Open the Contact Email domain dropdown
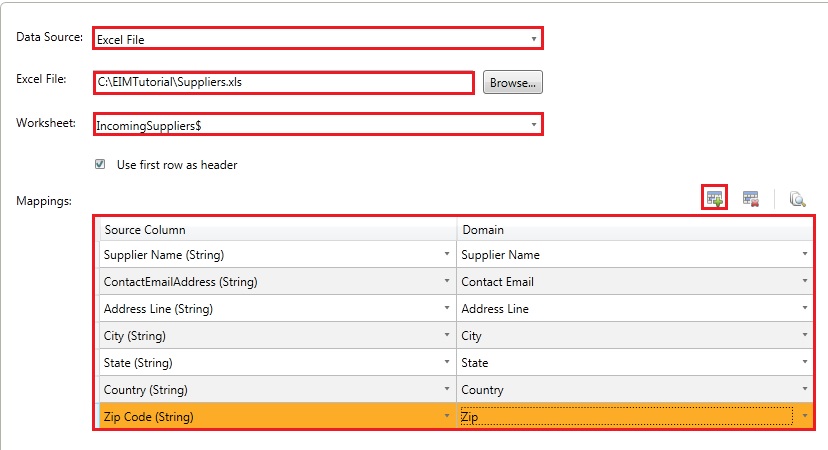The height and width of the screenshot is (450, 828). pyautogui.click(x=804, y=282)
